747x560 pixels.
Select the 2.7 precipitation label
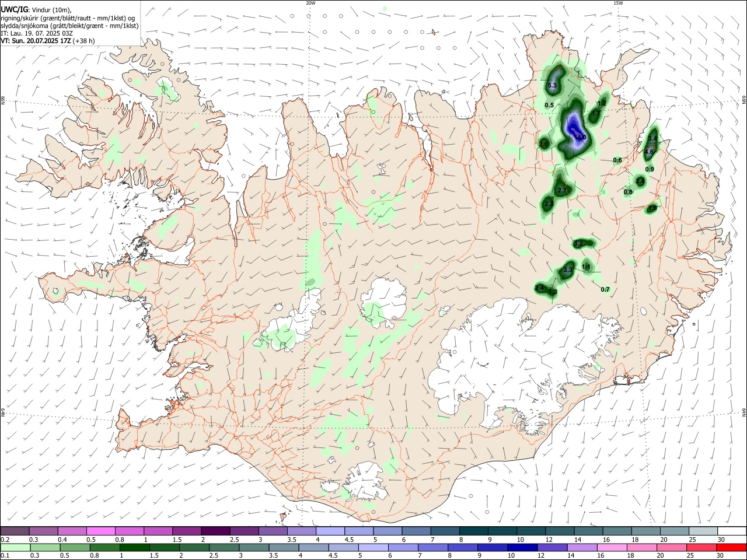(562, 191)
